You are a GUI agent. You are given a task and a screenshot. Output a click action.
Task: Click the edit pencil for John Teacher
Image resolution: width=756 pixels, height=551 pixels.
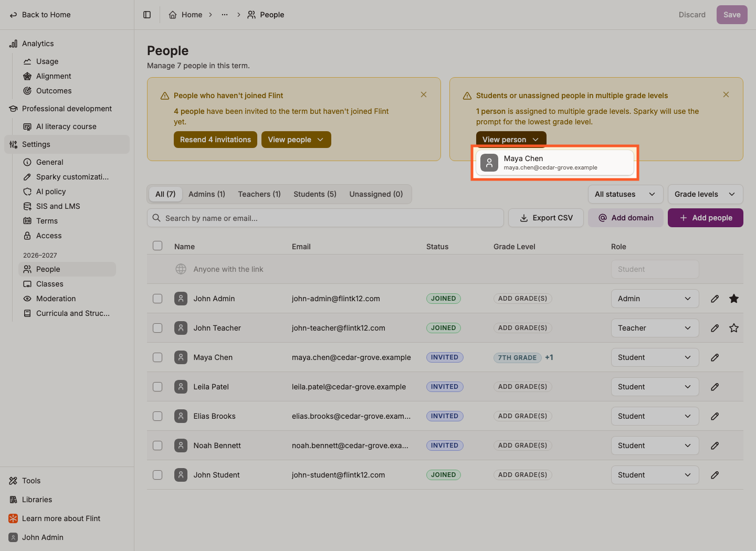[715, 328]
